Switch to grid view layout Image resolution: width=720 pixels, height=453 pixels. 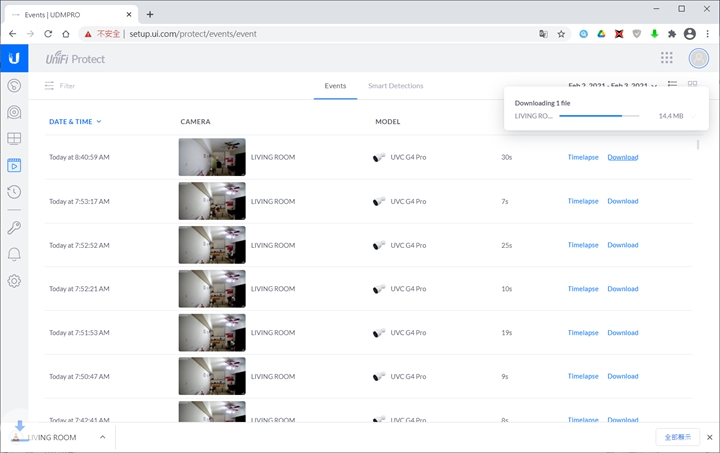[x=692, y=85]
